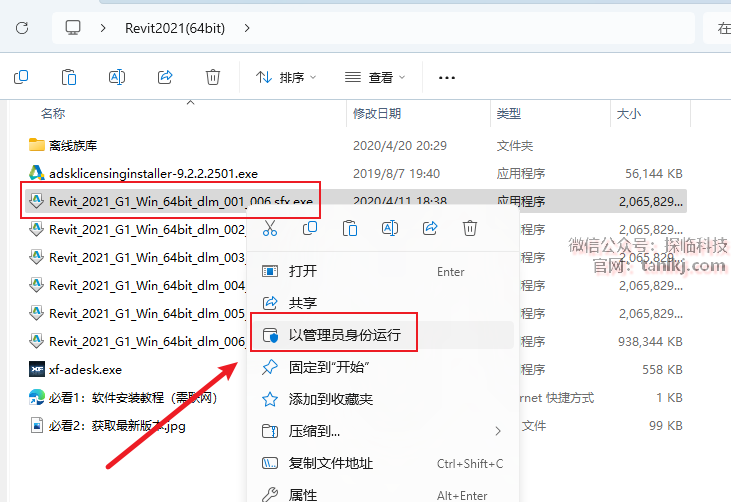The height and width of the screenshot is (502, 731).
Task: Click the 2020/4/20 20:29 date cell
Action: (x=400, y=146)
